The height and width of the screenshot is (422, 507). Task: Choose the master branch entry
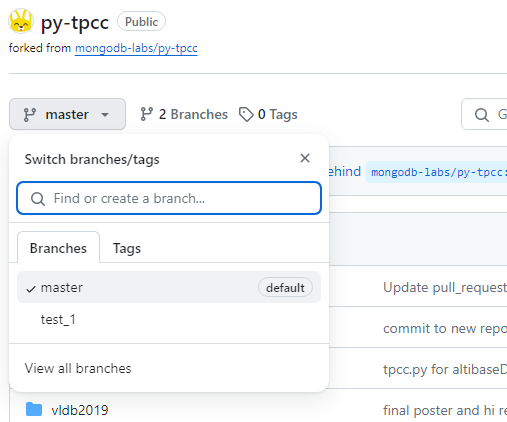169,287
